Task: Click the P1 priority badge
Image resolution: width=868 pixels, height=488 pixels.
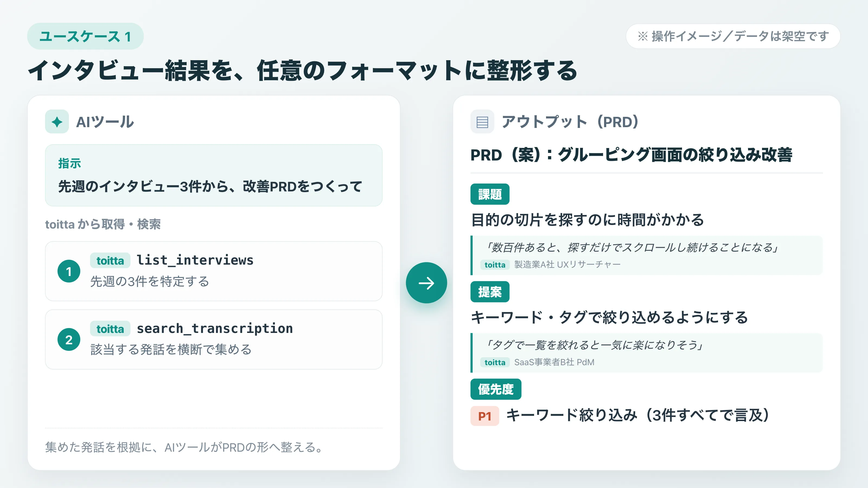Action: 484,416
